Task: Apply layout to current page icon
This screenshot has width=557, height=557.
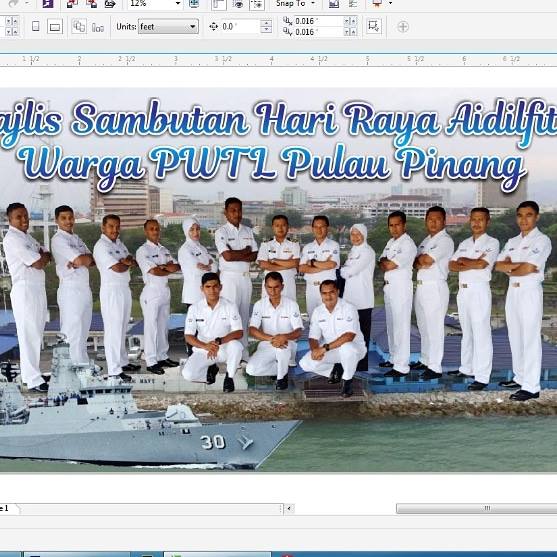Action: [98, 27]
